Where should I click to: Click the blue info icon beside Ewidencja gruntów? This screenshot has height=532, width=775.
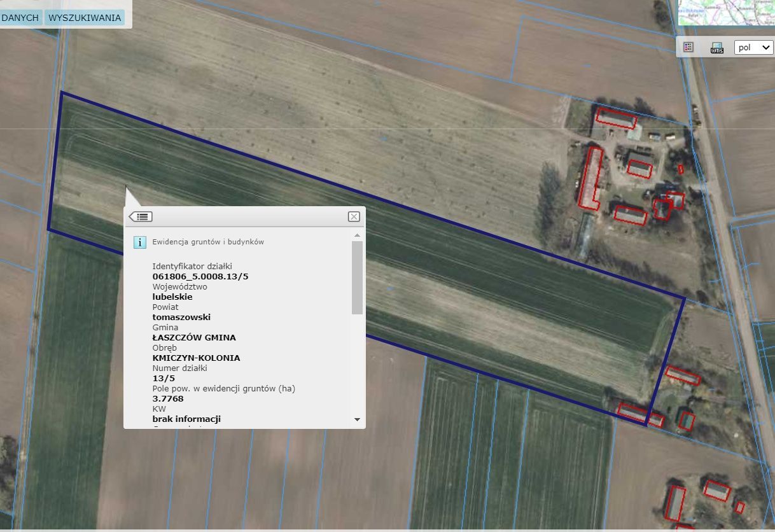[140, 242]
